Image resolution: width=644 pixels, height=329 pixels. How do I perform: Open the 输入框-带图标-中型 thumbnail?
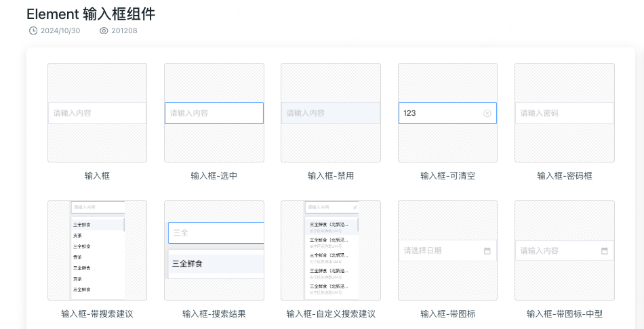pos(565,250)
